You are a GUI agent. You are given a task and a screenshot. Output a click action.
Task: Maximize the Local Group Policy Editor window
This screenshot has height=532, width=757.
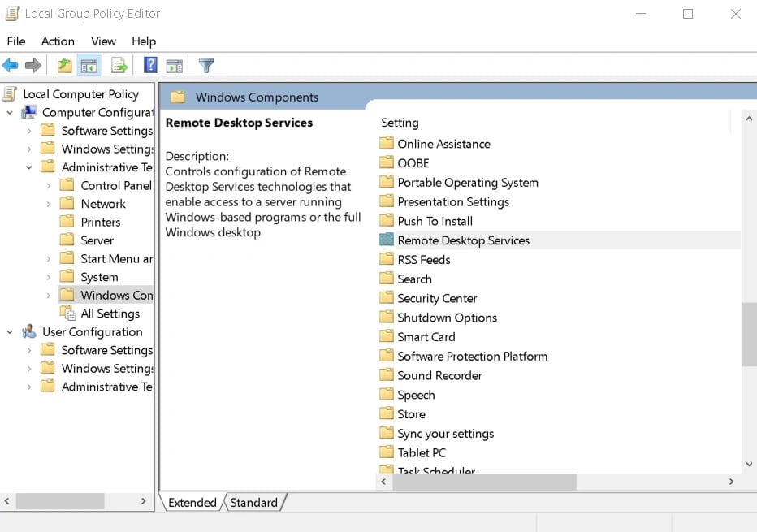pyautogui.click(x=688, y=14)
